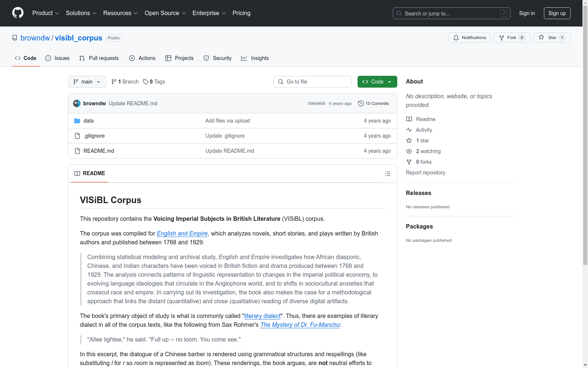Click the Sign up button
The image size is (588, 368).
(x=557, y=13)
